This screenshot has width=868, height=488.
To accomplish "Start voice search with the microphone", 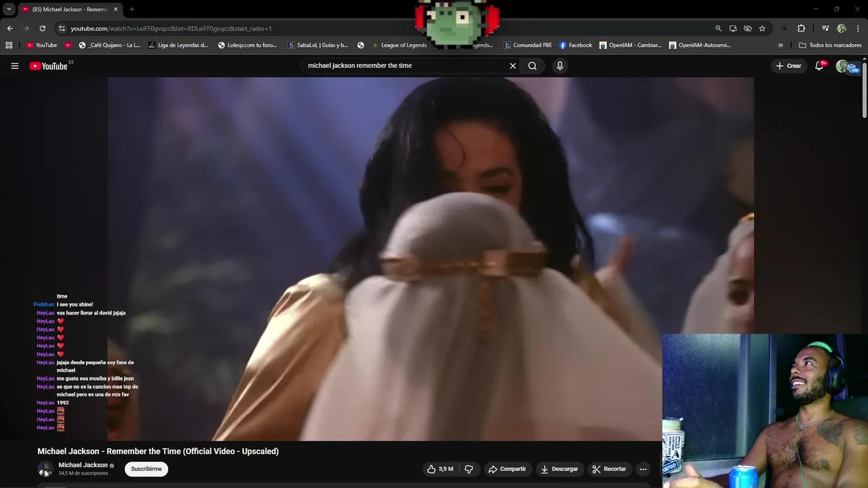I will point(559,66).
